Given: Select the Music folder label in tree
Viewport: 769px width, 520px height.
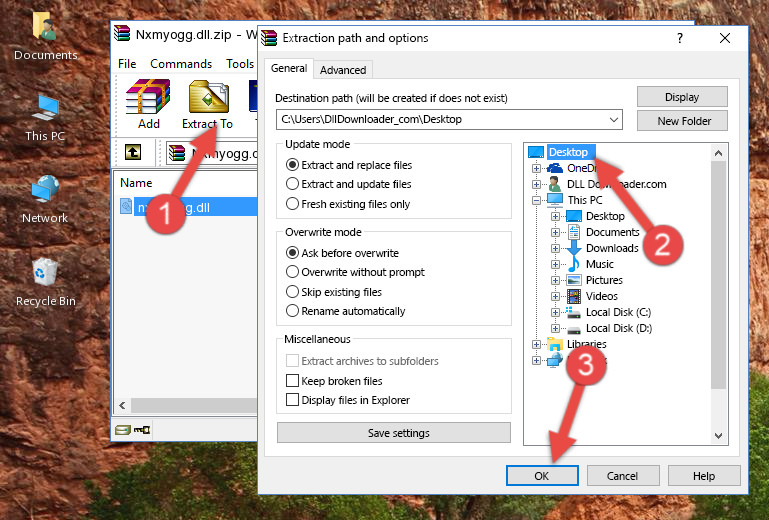Looking at the screenshot, I should pyautogui.click(x=599, y=264).
